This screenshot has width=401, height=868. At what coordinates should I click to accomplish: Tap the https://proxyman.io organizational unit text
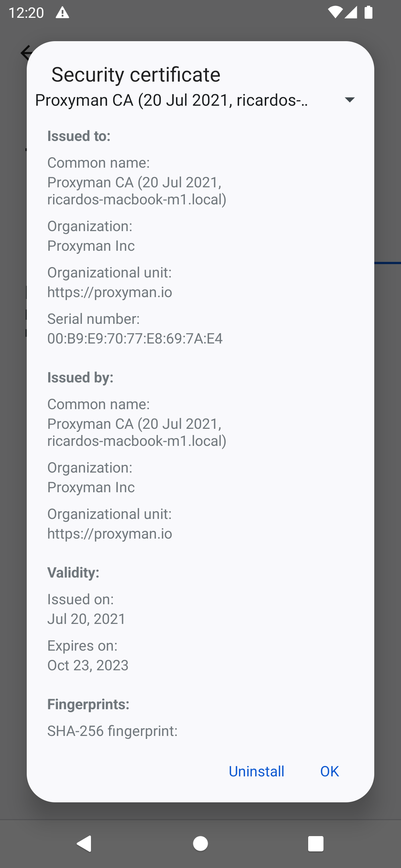click(110, 292)
